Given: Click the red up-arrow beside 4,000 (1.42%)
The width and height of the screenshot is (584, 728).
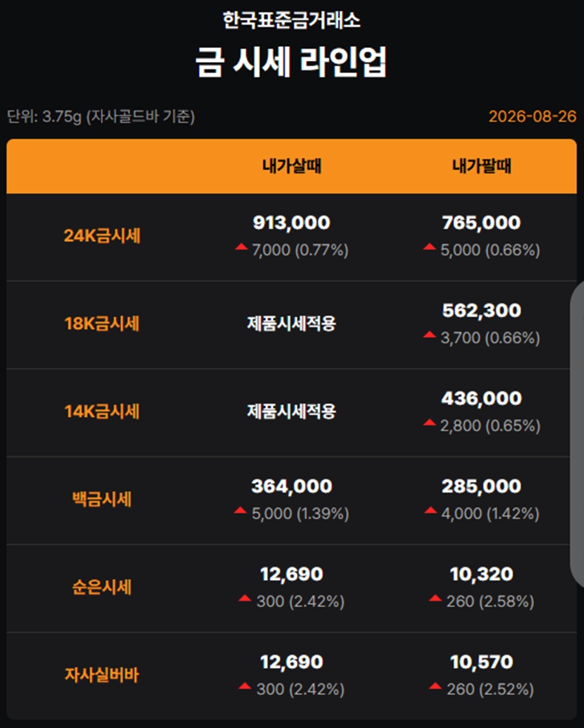Looking at the screenshot, I should (x=431, y=510).
